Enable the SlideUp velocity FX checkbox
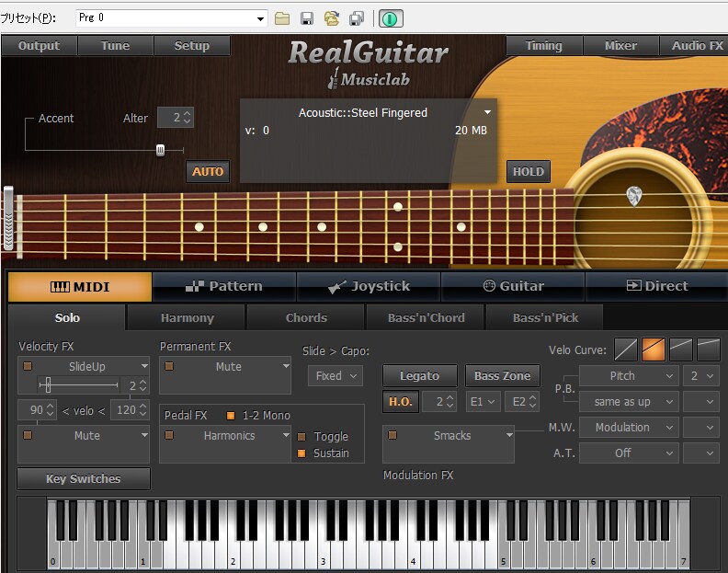728x573 pixels. pyautogui.click(x=28, y=366)
